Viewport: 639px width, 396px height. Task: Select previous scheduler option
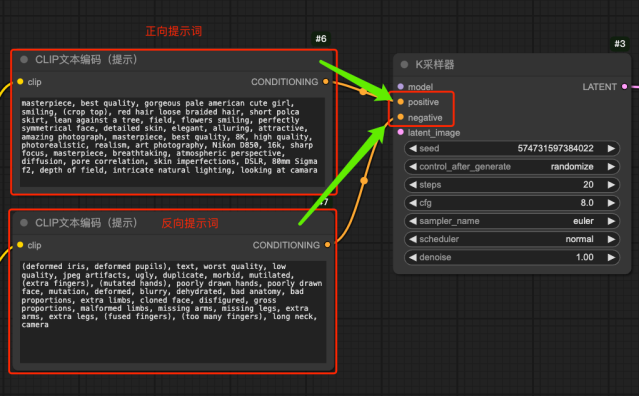(413, 239)
